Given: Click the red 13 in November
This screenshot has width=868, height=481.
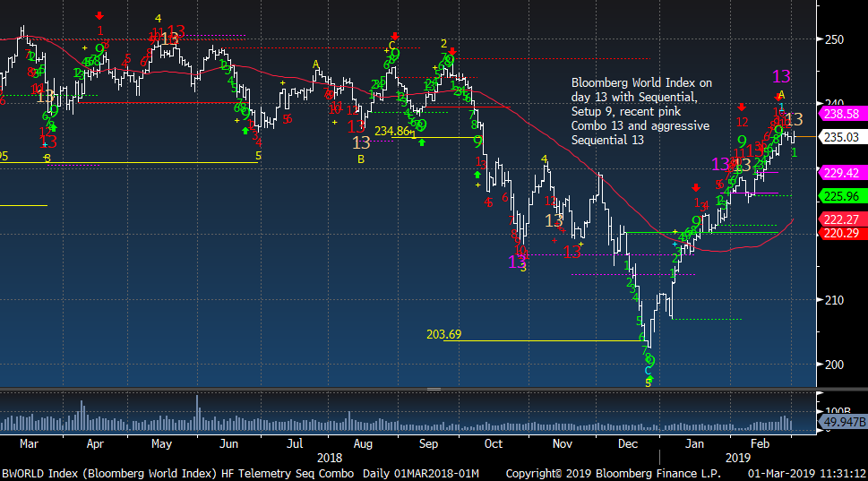Looking at the screenshot, I should tap(572, 253).
